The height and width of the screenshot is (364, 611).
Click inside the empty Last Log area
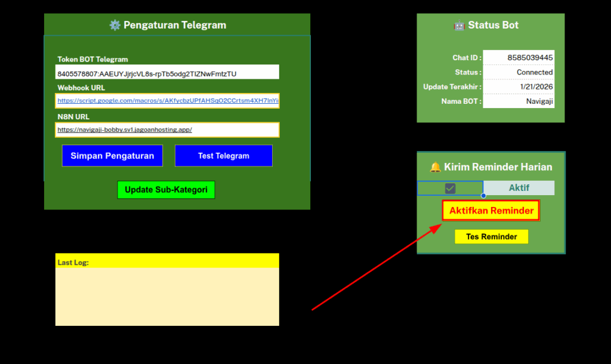(x=167, y=297)
